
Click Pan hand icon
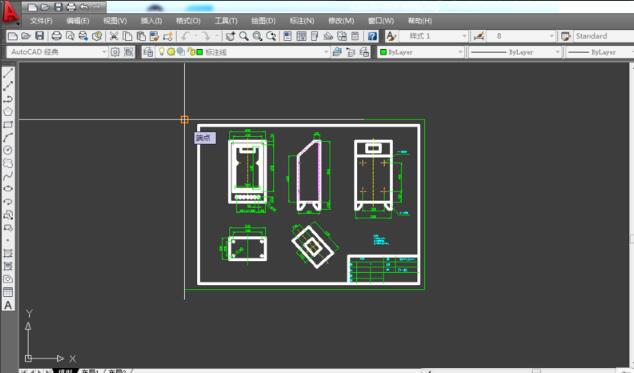coord(230,36)
